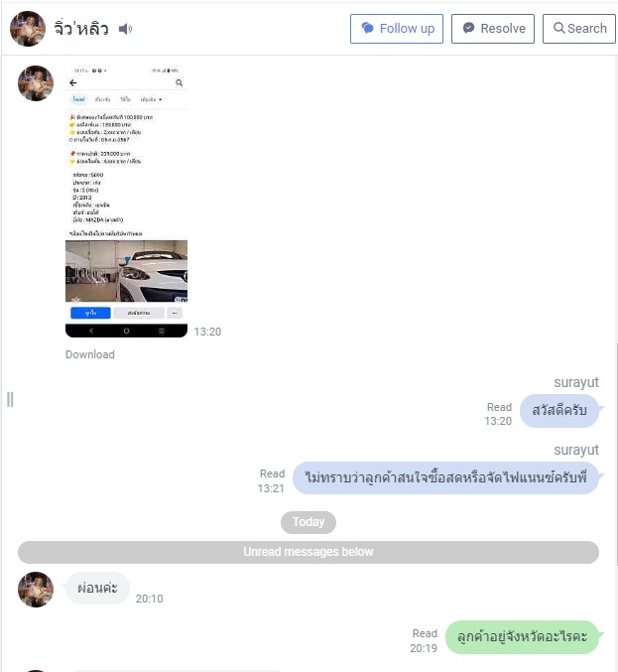Screen dimensions: 618x672
Task: Click the Today date separator
Action: (x=309, y=522)
